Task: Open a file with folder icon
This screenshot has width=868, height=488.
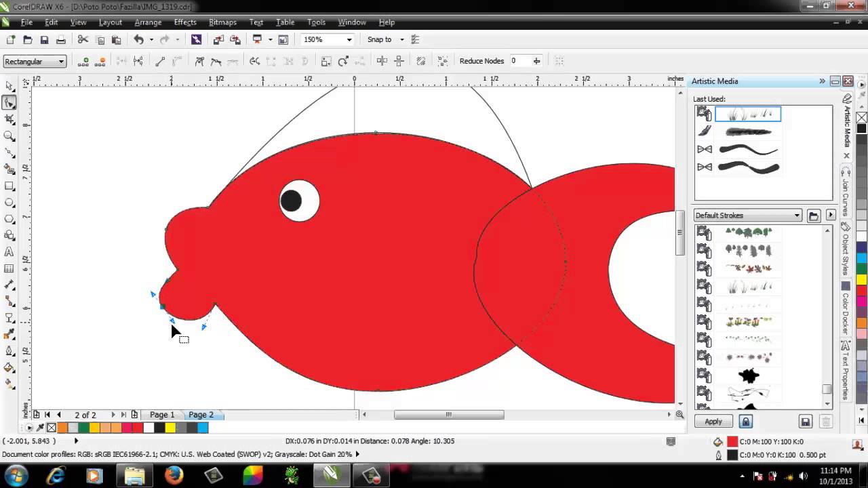Action: [x=28, y=40]
